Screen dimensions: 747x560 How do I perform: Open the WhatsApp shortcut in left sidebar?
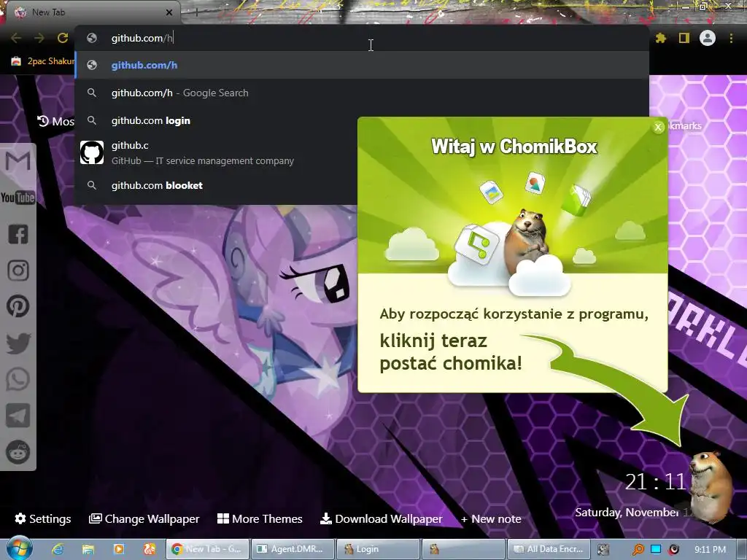click(18, 379)
